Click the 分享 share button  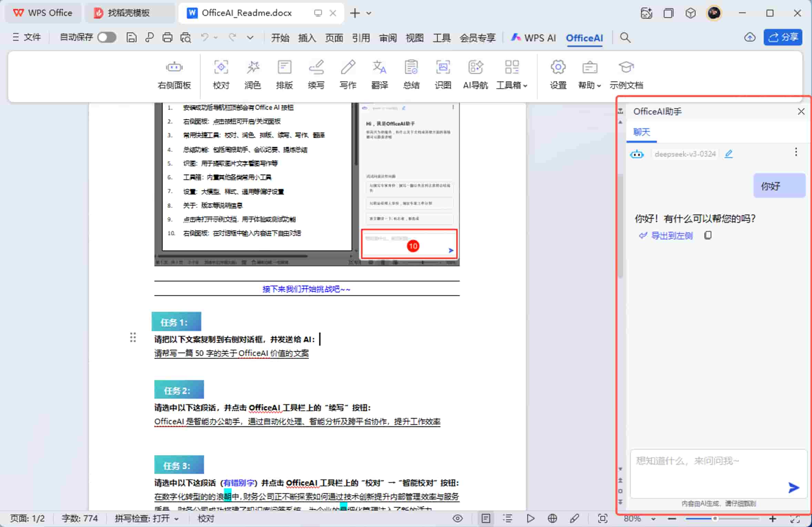[x=783, y=37]
